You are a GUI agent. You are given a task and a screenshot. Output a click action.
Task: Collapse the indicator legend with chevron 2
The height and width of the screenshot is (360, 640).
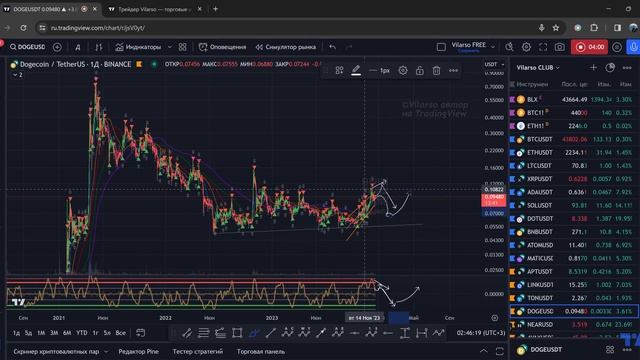pos(18,75)
